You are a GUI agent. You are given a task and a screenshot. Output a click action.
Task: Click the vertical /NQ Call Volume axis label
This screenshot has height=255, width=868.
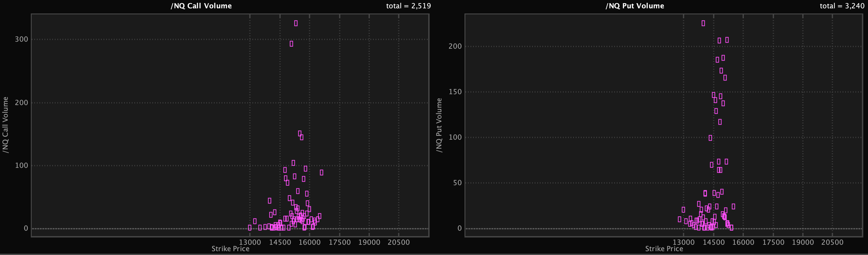coord(5,125)
